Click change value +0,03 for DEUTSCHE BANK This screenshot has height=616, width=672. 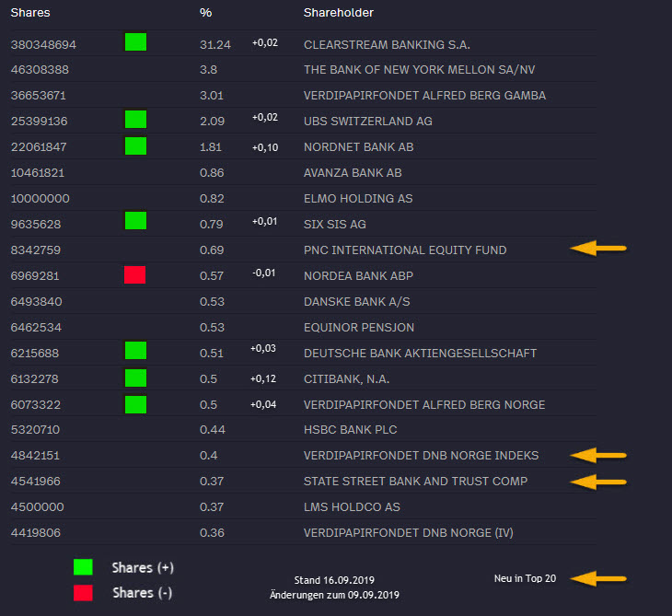[263, 348]
